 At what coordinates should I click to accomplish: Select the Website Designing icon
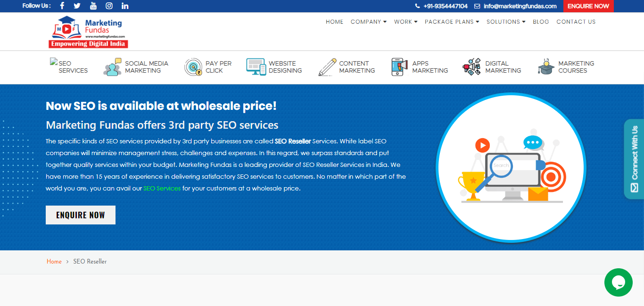pyautogui.click(x=256, y=67)
